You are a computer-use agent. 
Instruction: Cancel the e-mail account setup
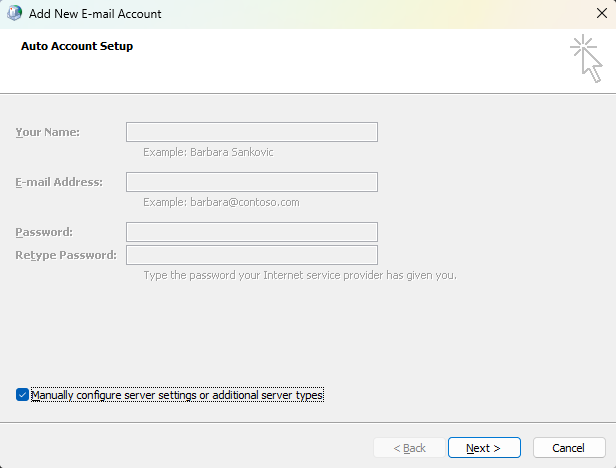coord(568,447)
